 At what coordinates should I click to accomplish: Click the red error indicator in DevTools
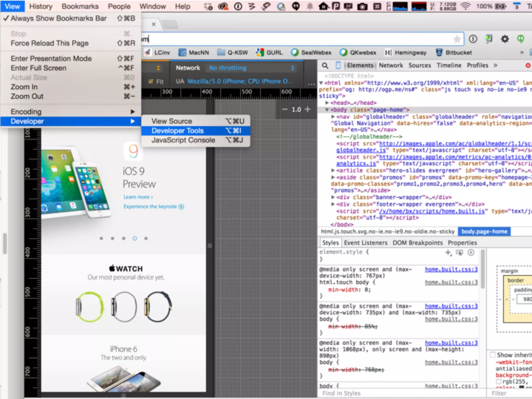pyautogui.click(x=528, y=65)
